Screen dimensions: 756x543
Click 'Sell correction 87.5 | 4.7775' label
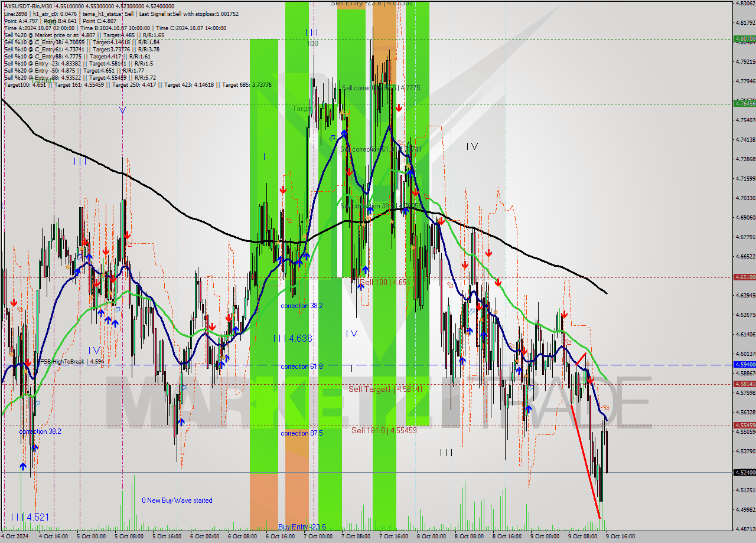(x=382, y=87)
